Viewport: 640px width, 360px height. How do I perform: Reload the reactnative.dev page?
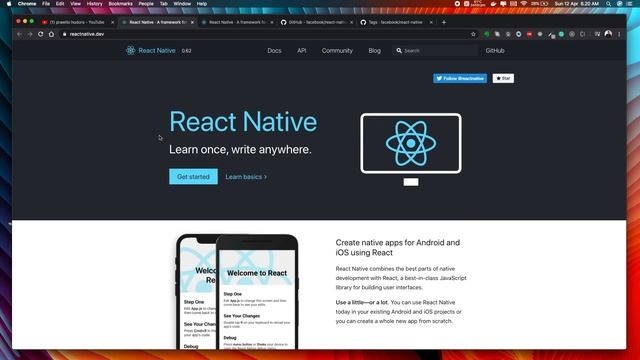[40, 34]
